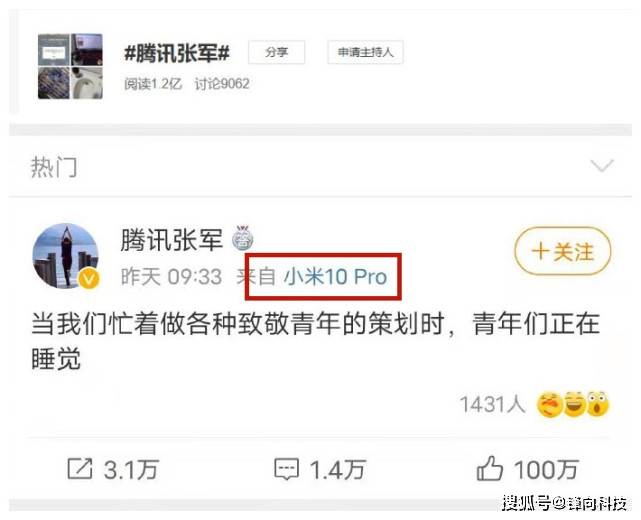The width and height of the screenshot is (641, 520).
Task: Open the post text content
Action: pos(316,341)
